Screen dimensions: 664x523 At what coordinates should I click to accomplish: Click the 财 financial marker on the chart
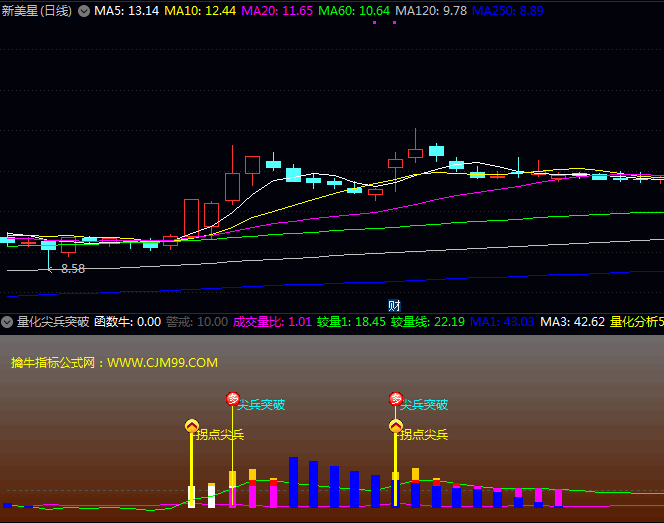click(x=394, y=305)
